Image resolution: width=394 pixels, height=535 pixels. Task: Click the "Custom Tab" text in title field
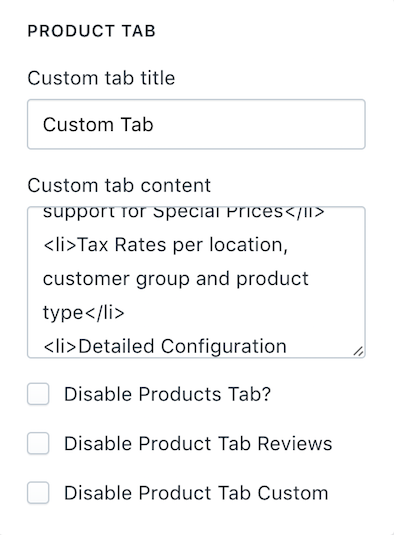98,124
